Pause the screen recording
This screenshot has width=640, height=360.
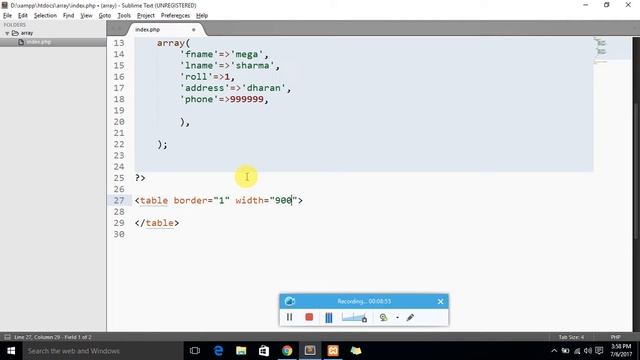(289, 317)
